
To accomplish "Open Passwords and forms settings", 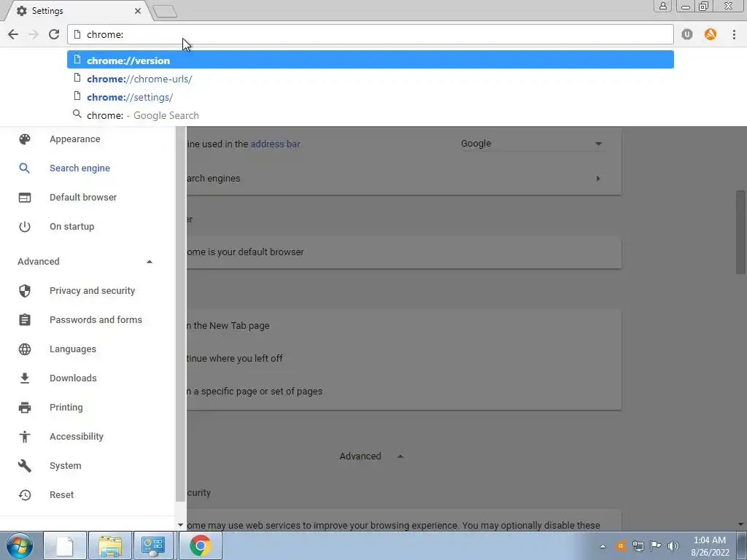I will pyautogui.click(x=96, y=319).
